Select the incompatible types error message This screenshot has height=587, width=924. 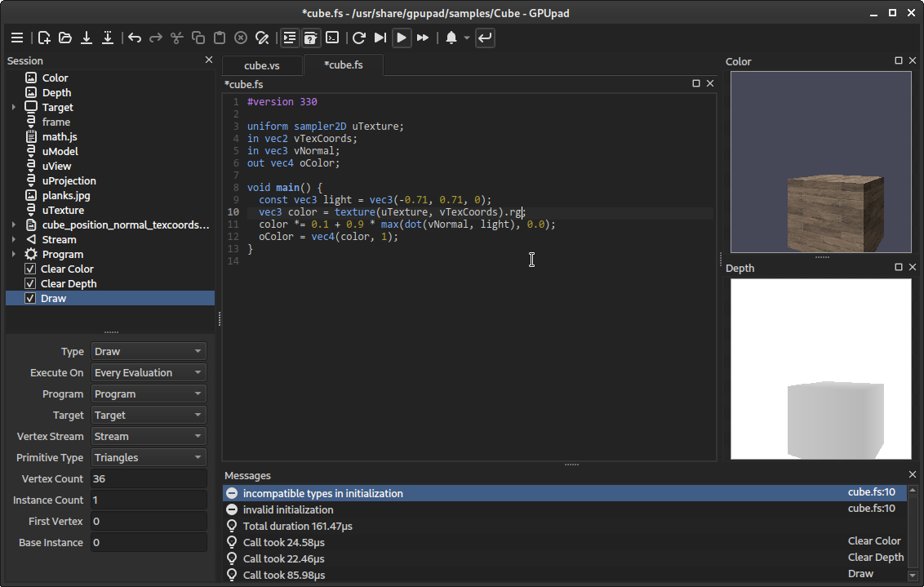[323, 494]
